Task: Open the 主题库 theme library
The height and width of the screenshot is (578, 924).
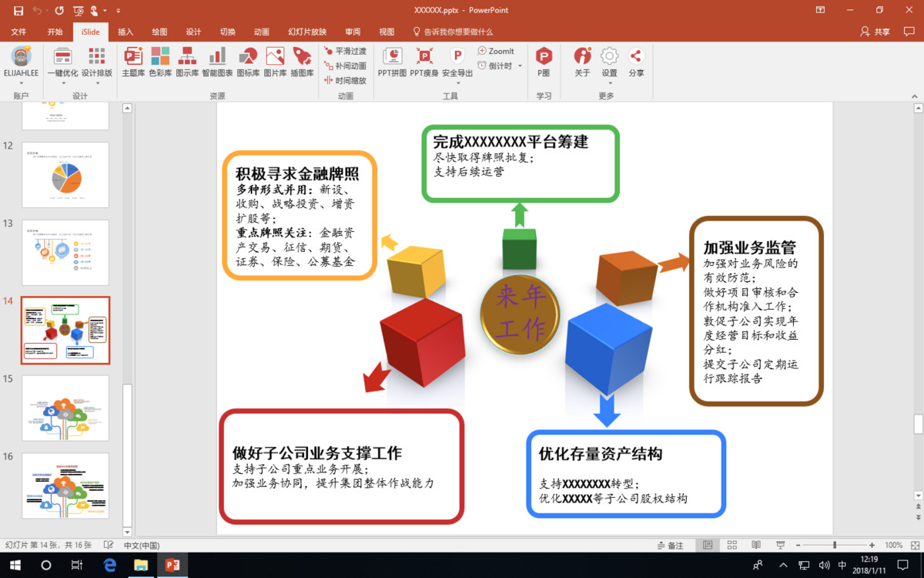Action: [133, 62]
